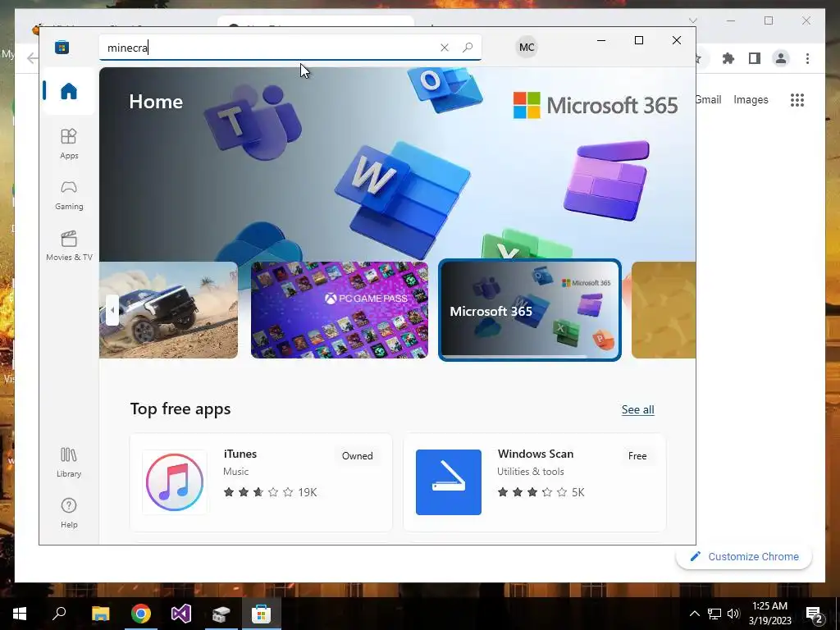Click the Owned label on iTunes
840x630 pixels.
358,456
